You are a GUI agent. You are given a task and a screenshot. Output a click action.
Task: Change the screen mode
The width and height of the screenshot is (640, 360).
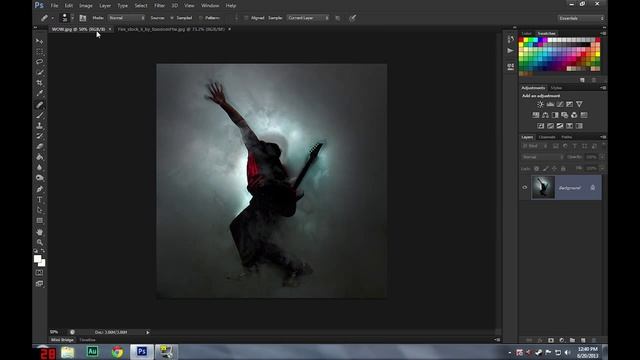[x=39, y=283]
